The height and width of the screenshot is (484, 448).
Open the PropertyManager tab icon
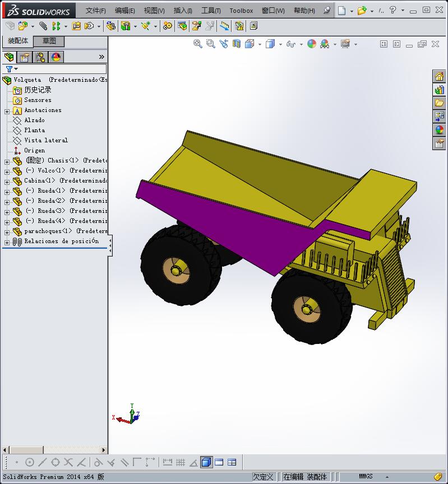[25, 57]
